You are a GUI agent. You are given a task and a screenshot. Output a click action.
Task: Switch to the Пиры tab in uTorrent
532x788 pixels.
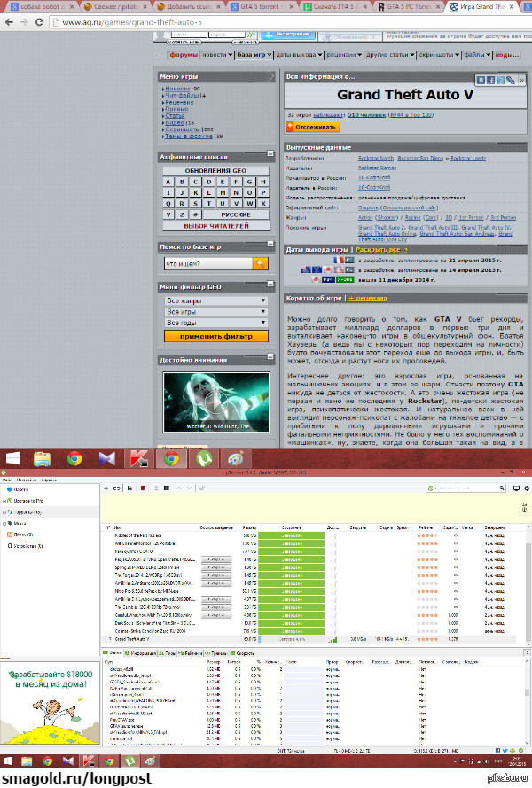click(167, 653)
